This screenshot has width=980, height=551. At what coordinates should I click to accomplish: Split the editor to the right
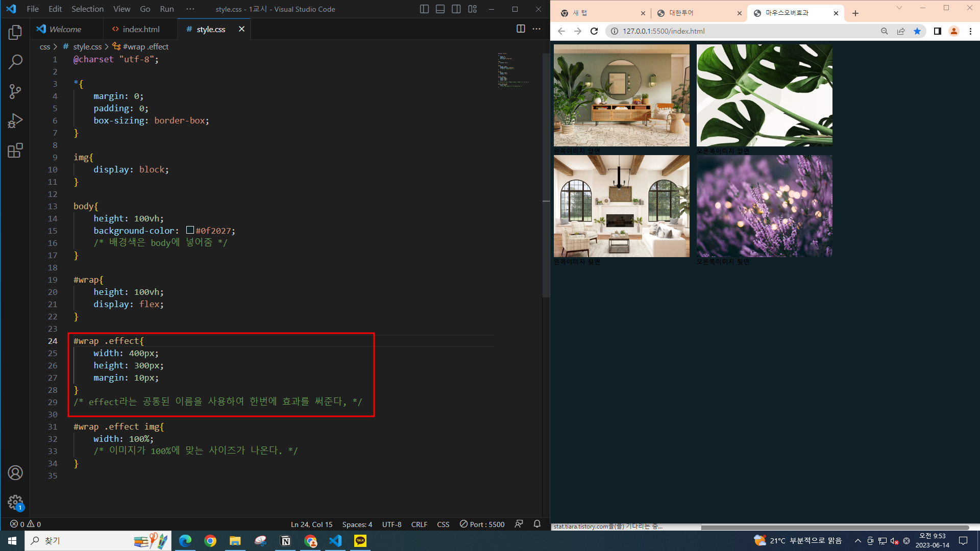[x=521, y=29]
